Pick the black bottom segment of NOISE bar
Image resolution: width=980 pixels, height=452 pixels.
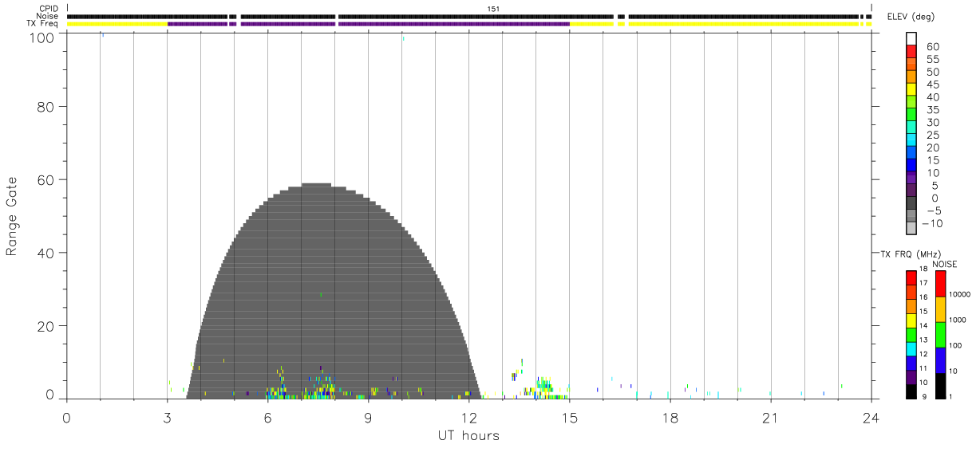click(940, 386)
